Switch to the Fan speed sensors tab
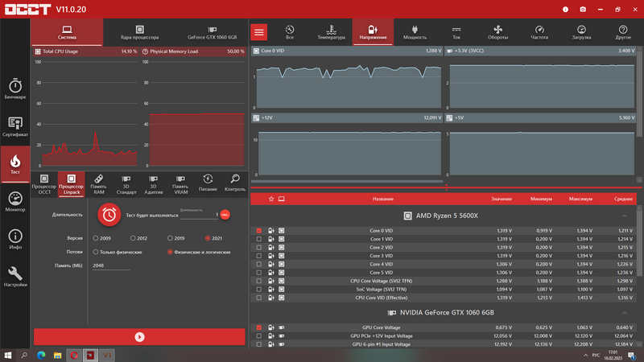The width and height of the screenshot is (644, 362). (x=497, y=32)
